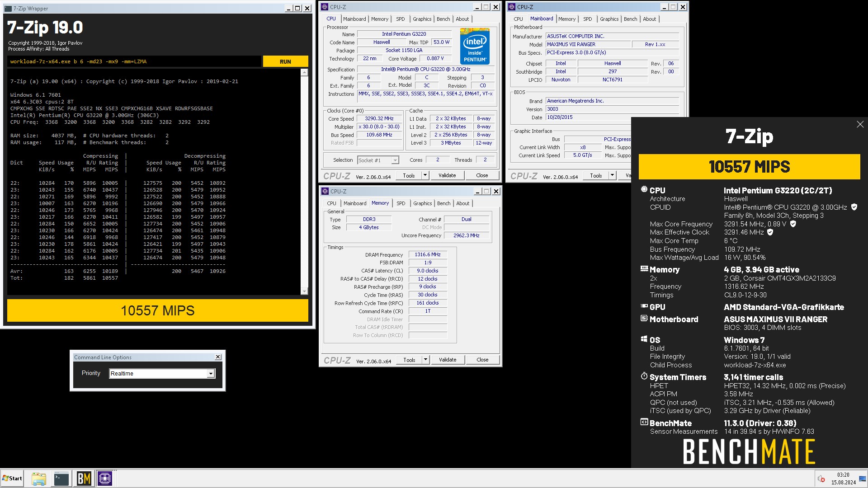Close the BenchMate 7-Zip result panel

[860, 124]
